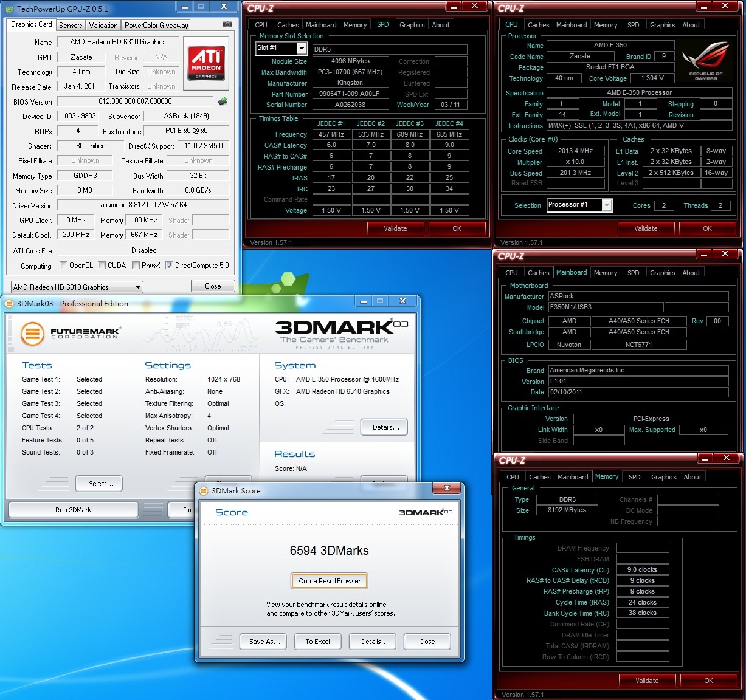Switch to the Sensors tab in GPU-Z
This screenshot has height=700, width=746.
pos(71,25)
